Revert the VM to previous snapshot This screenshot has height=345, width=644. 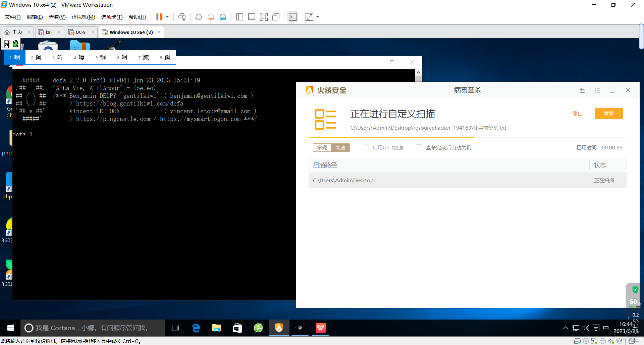pos(211,17)
